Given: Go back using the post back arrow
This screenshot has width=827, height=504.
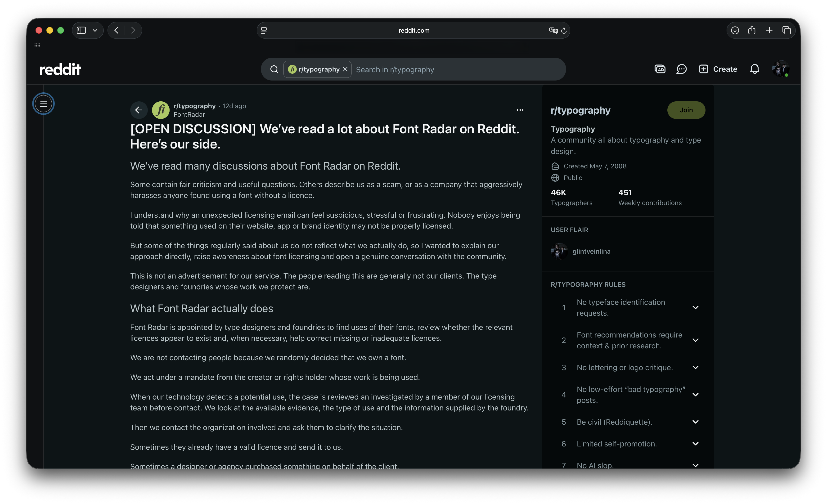Looking at the screenshot, I should pos(139,110).
